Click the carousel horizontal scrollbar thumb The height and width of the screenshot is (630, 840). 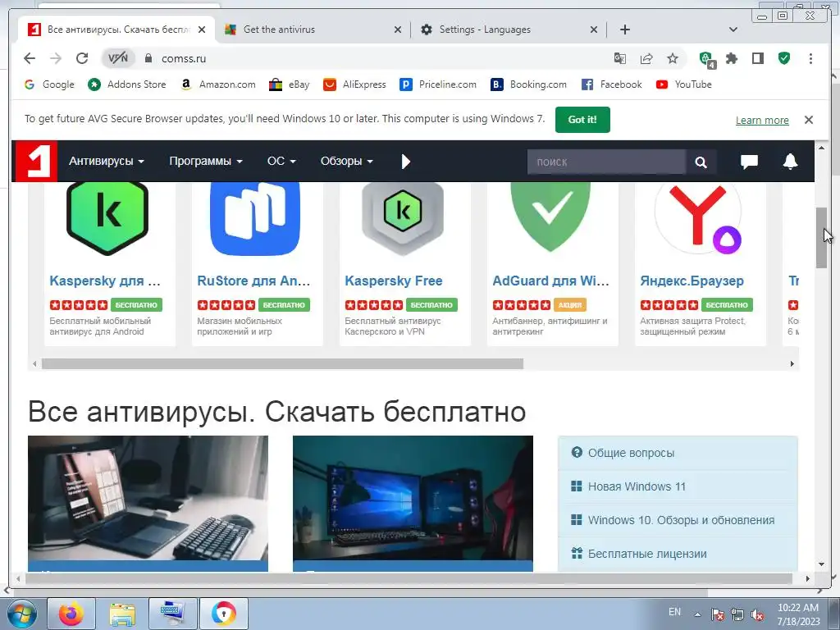[x=282, y=363]
